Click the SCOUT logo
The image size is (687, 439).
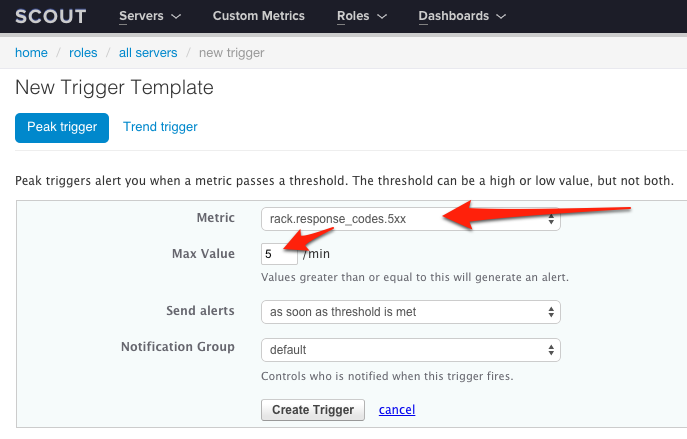click(x=51, y=17)
